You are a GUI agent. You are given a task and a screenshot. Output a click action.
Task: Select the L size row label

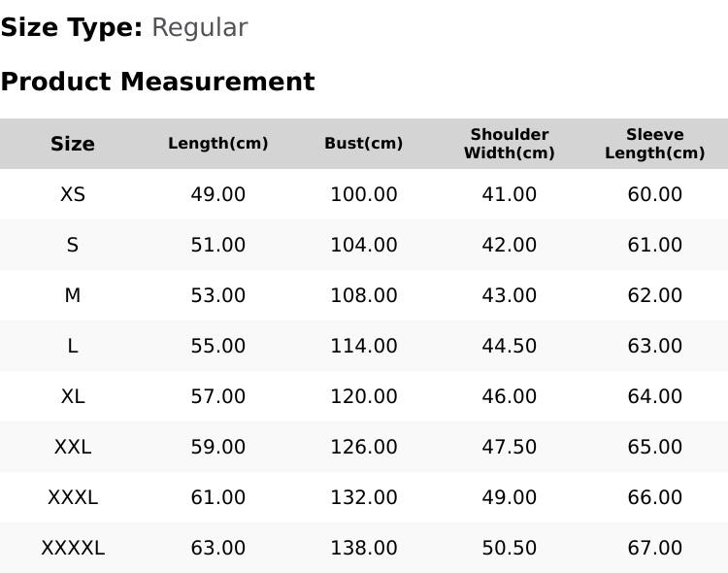[x=73, y=346]
